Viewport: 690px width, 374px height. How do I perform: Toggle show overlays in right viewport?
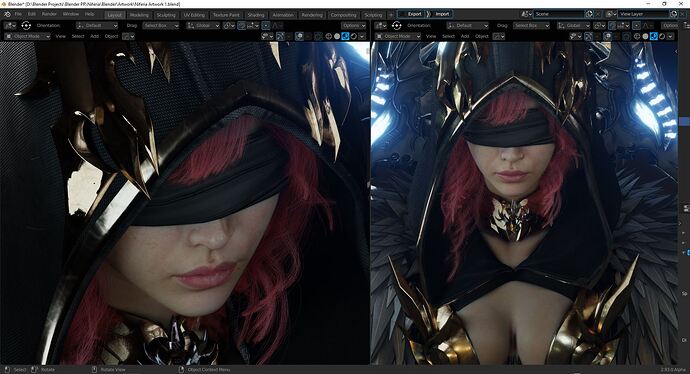pyautogui.click(x=608, y=37)
